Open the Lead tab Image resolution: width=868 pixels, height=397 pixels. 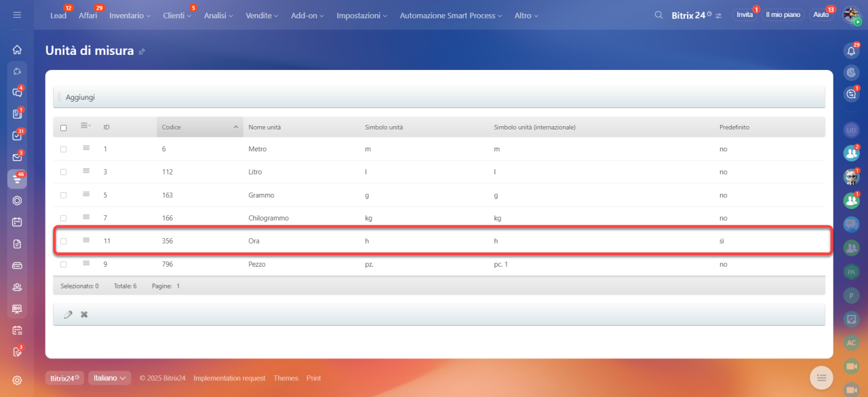(58, 15)
